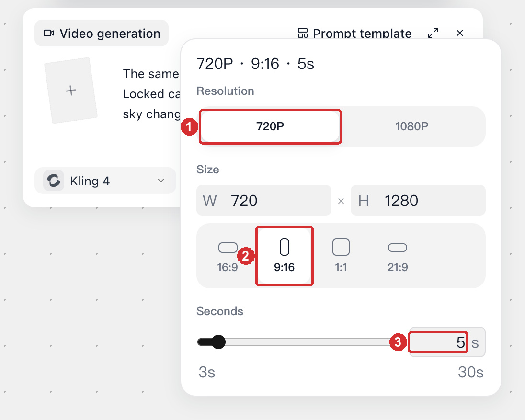Click the 'Resolution' section label
The image size is (525, 420).
pyautogui.click(x=225, y=91)
